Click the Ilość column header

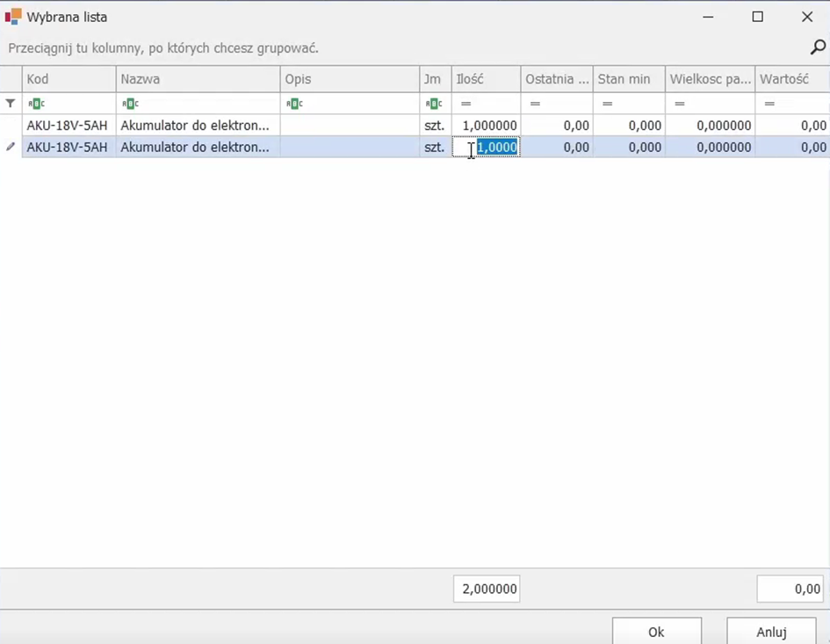point(486,79)
